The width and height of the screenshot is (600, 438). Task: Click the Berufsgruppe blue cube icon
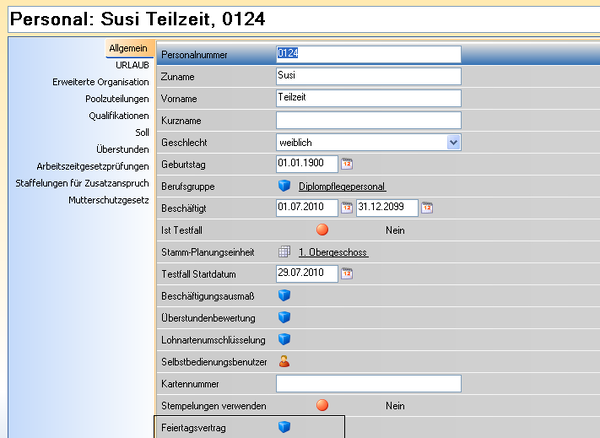(284, 186)
